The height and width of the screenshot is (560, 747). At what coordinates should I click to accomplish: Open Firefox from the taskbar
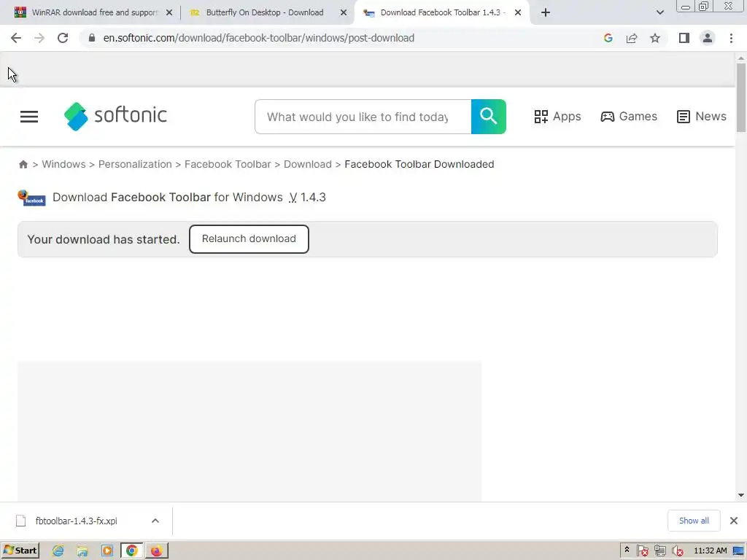click(x=156, y=551)
